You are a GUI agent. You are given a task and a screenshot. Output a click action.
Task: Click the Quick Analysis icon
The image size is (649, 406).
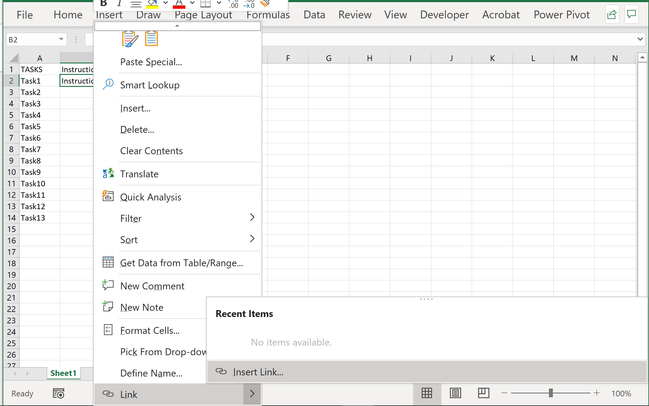[108, 196]
